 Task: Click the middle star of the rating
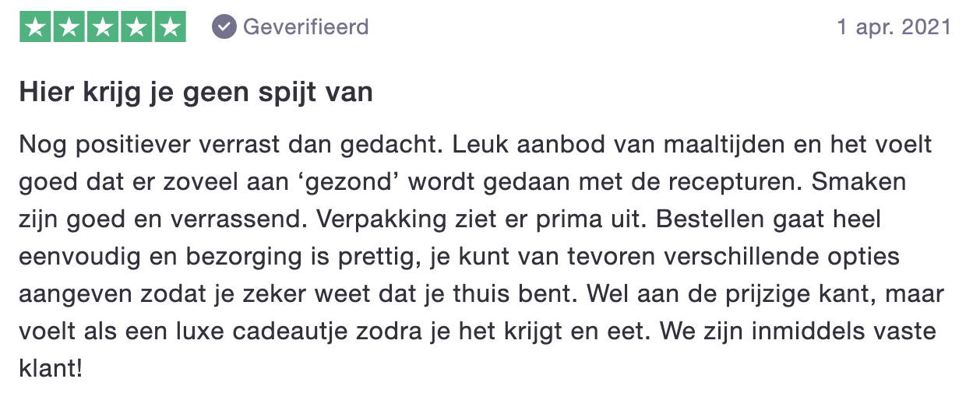click(x=102, y=27)
